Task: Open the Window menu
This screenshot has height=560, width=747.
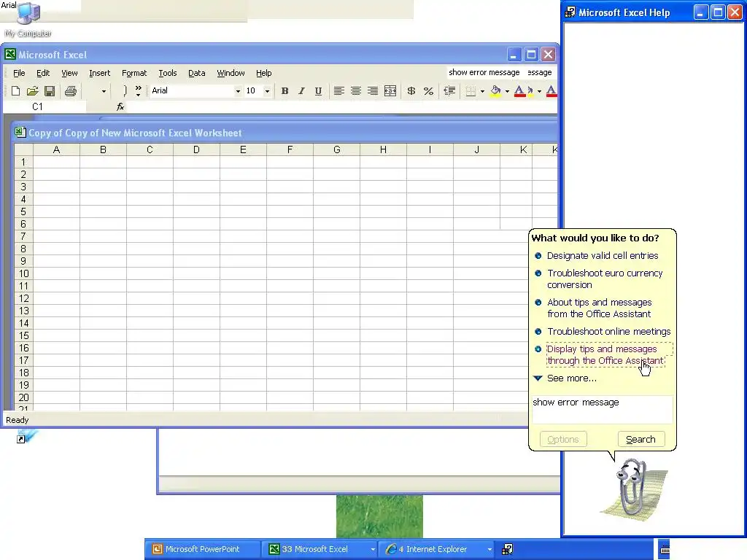Action: click(x=231, y=73)
